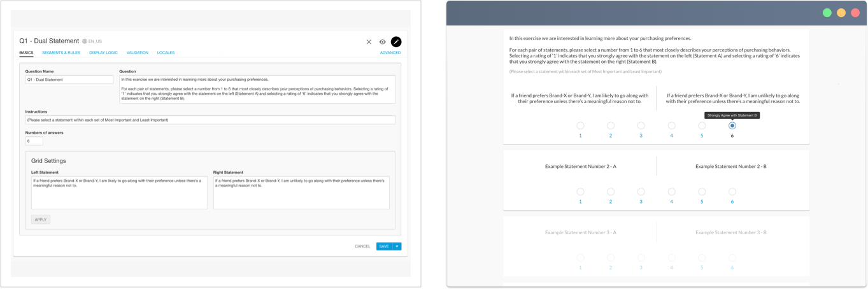
Task: Click the blue SAVE button
Action: 385,246
